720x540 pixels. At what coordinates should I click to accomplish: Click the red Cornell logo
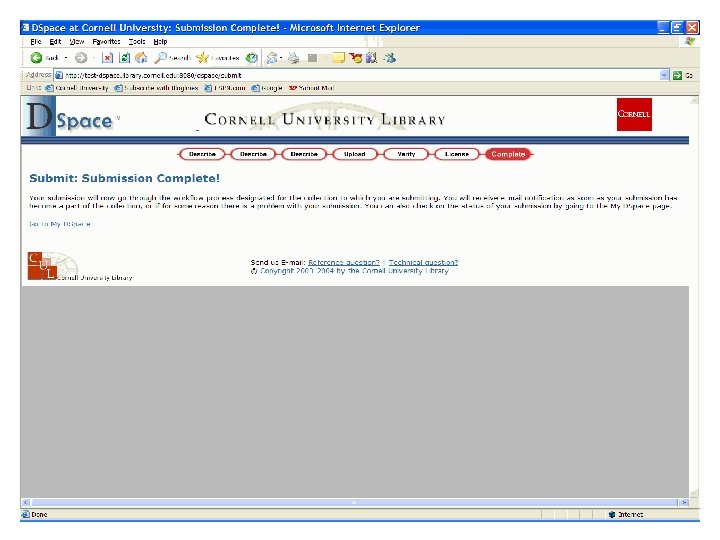click(x=634, y=114)
